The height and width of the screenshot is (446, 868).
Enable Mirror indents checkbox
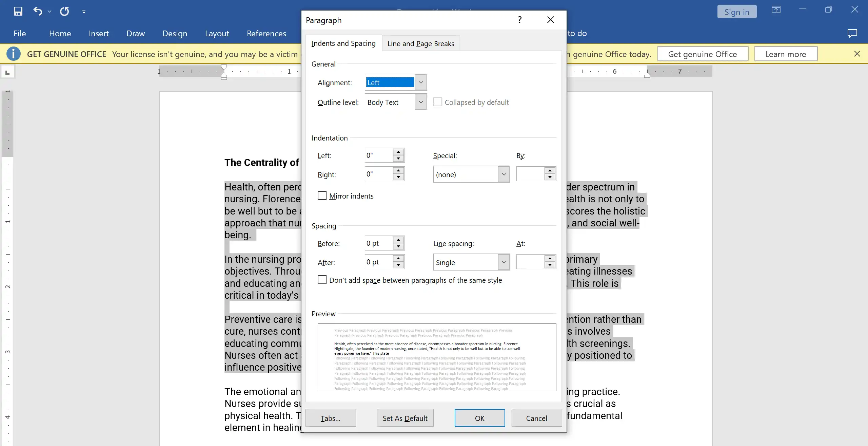pos(322,195)
